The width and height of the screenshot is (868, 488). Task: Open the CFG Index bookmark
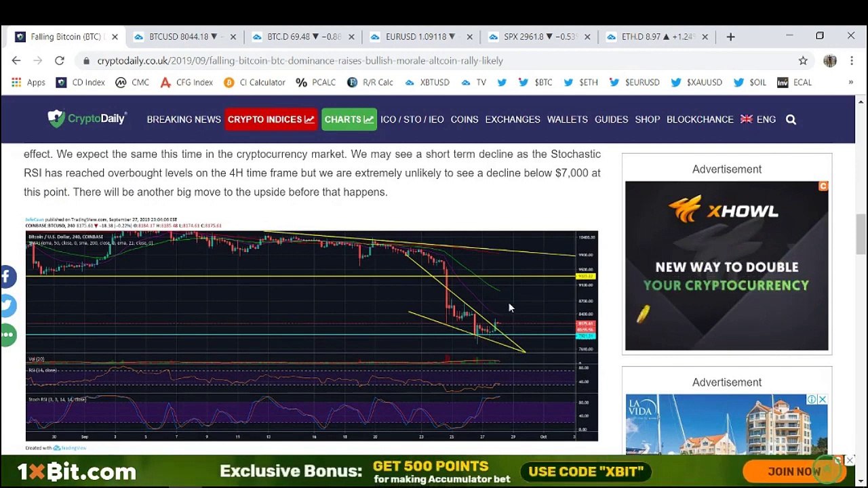click(186, 83)
